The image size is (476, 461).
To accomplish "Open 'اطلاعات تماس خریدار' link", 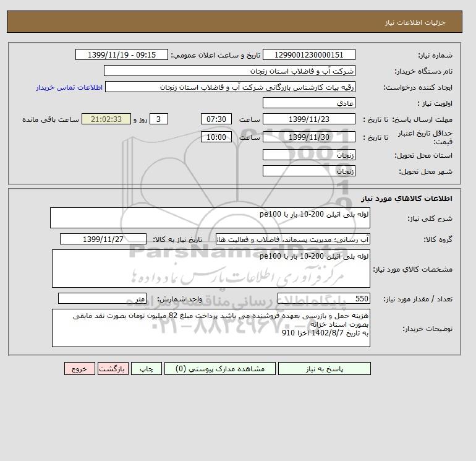I will click(69, 87).
